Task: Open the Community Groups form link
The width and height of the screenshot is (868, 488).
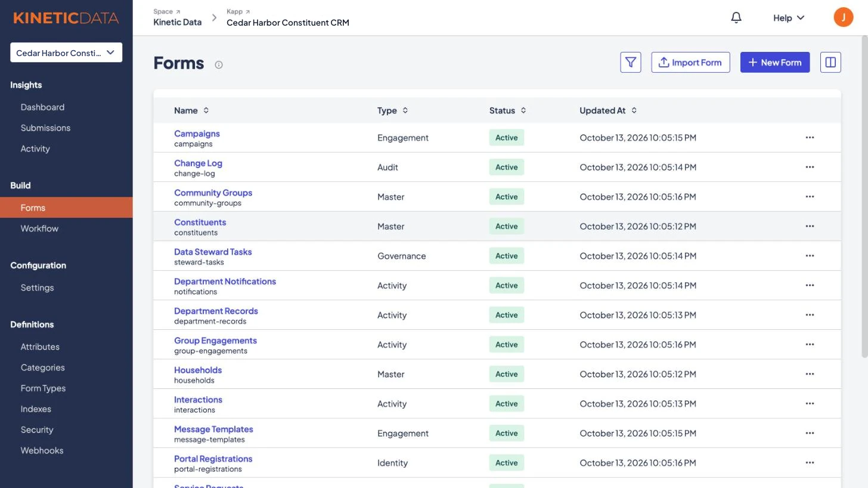Action: click(x=213, y=193)
